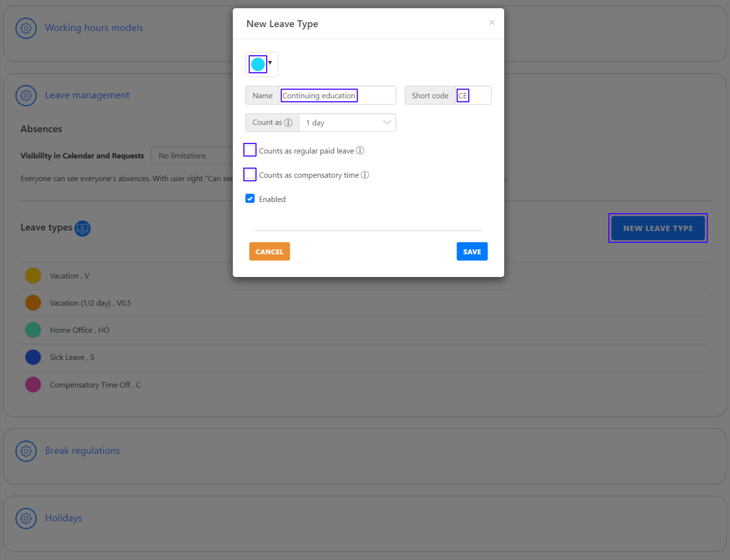Click the gear icon beside Holidays
Viewport: 730px width, 560px height.
(x=26, y=518)
